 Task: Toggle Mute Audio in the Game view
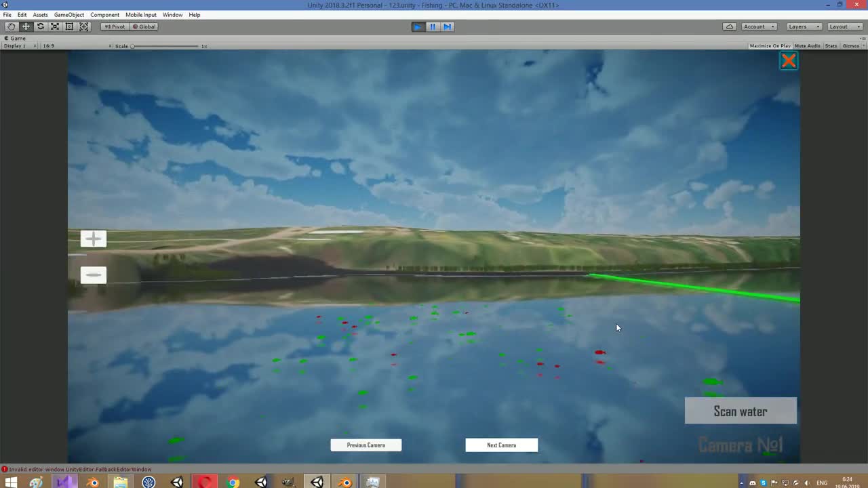(x=807, y=45)
